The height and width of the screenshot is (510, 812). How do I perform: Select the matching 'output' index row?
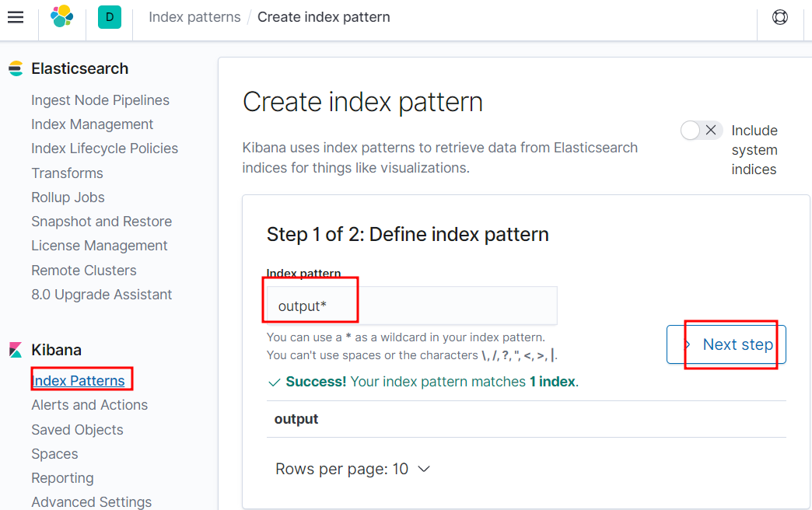point(526,419)
